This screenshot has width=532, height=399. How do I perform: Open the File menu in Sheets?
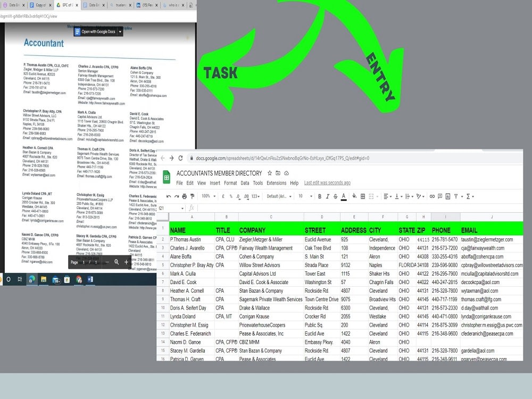[x=179, y=183]
